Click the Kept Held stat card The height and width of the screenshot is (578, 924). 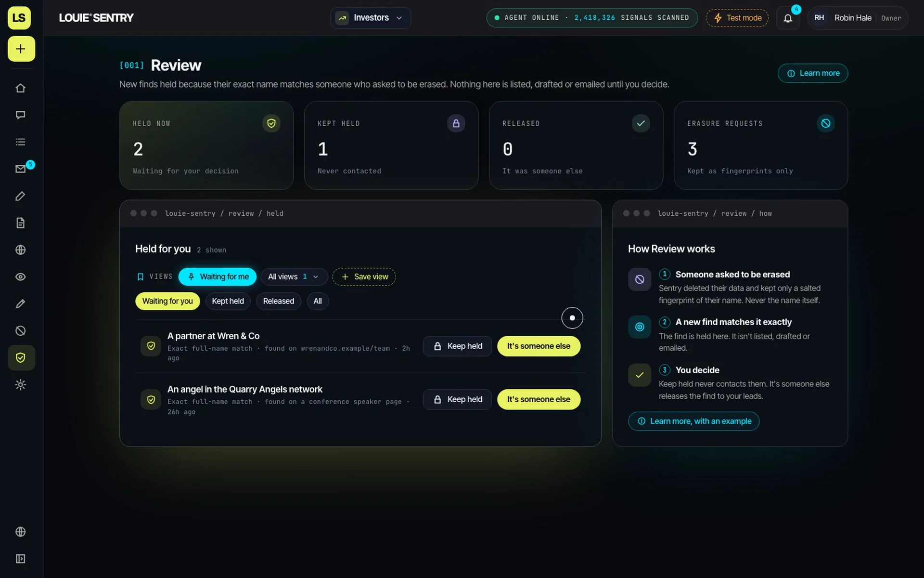point(391,145)
